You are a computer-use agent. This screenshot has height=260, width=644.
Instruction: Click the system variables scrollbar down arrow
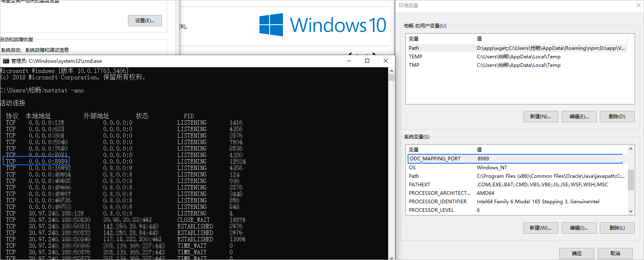[631, 211]
